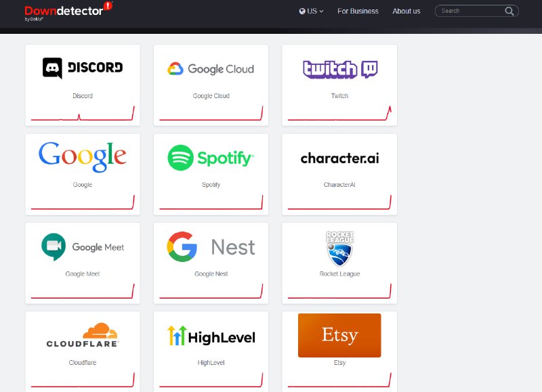Image resolution: width=542 pixels, height=392 pixels.
Task: Click the Google Nest logo
Action: (211, 246)
